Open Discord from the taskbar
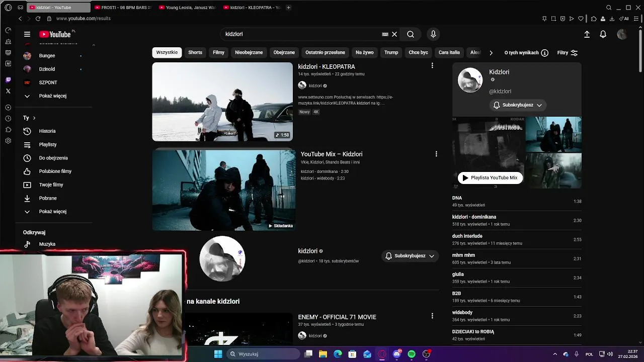Viewport: 644px width, 362px height. pos(397,354)
